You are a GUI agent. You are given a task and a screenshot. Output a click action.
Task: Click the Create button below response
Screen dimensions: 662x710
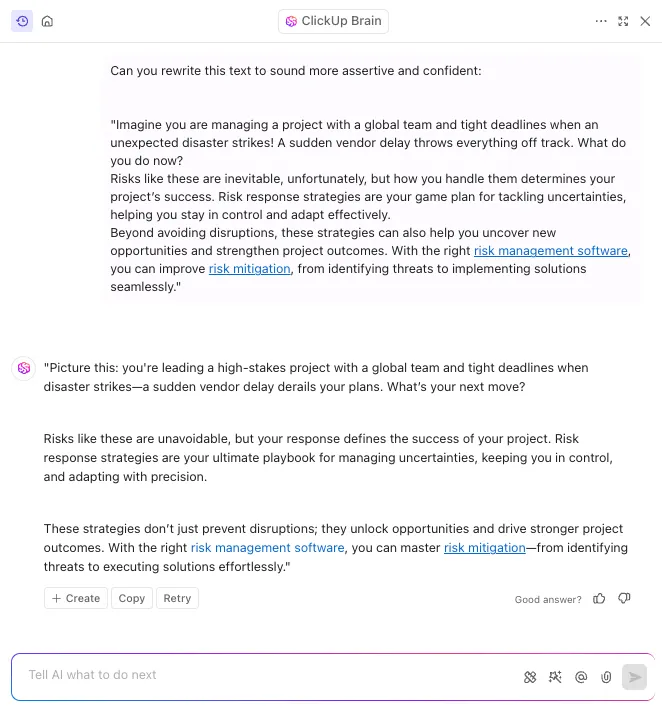(76, 598)
